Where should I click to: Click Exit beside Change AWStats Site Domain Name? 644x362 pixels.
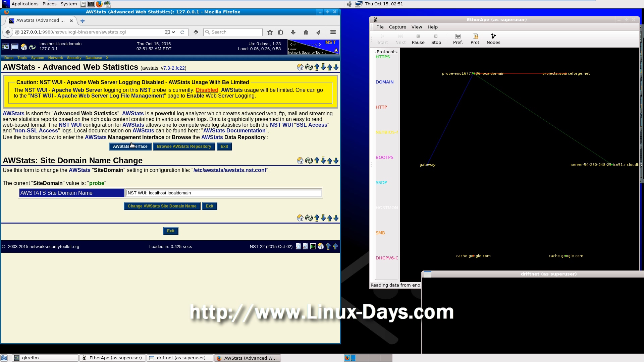point(210,206)
